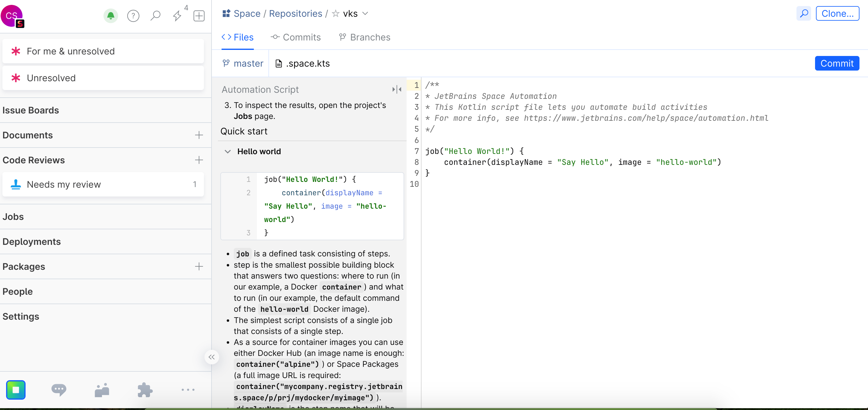
Task: Switch to the Commits tab
Action: coord(296,37)
